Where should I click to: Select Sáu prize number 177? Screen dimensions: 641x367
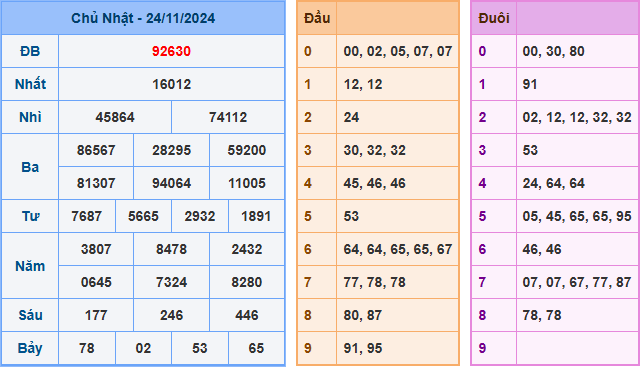(x=96, y=316)
